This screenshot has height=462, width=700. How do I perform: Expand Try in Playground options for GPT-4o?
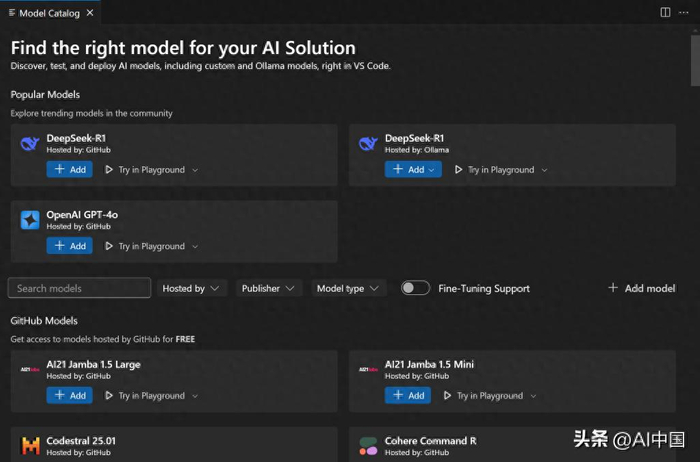195,246
